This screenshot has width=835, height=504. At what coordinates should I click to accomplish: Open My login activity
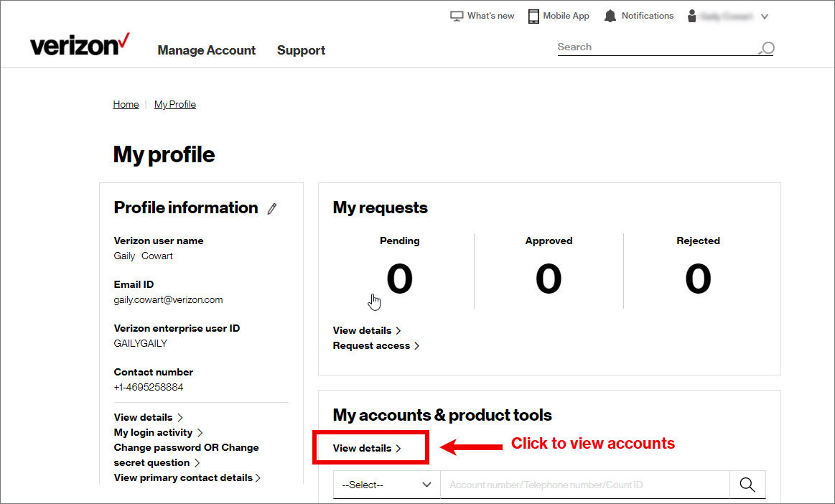coord(158,433)
